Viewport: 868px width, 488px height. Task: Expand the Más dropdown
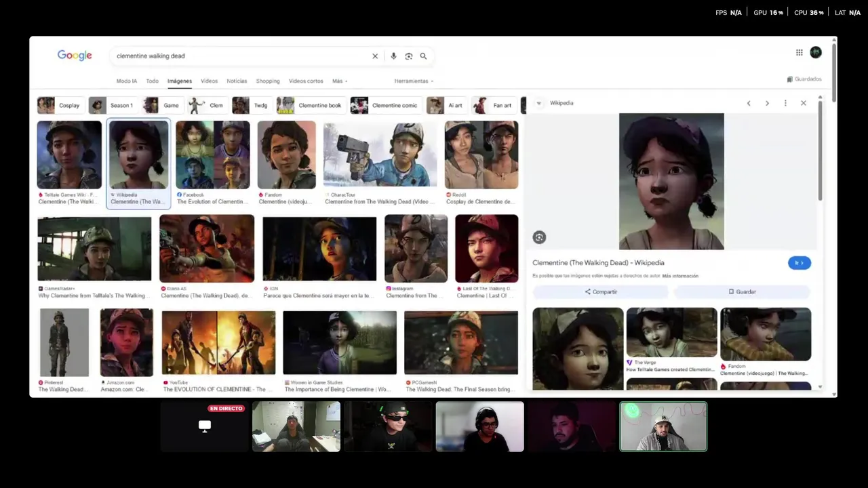pyautogui.click(x=340, y=81)
